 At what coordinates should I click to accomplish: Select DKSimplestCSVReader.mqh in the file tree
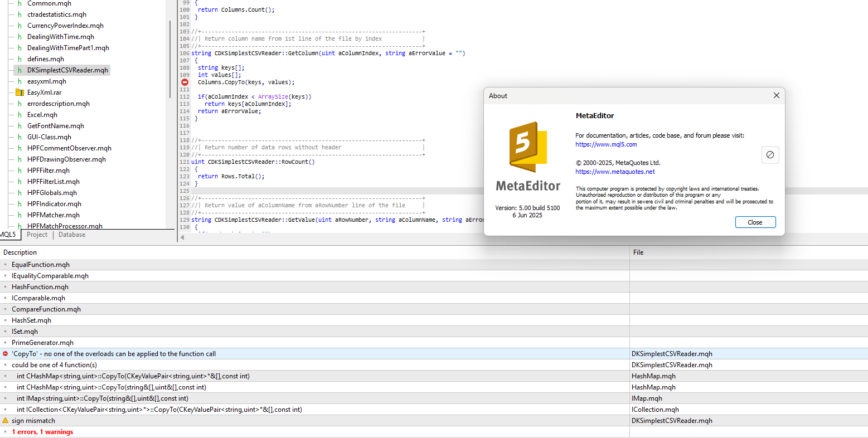click(x=67, y=70)
